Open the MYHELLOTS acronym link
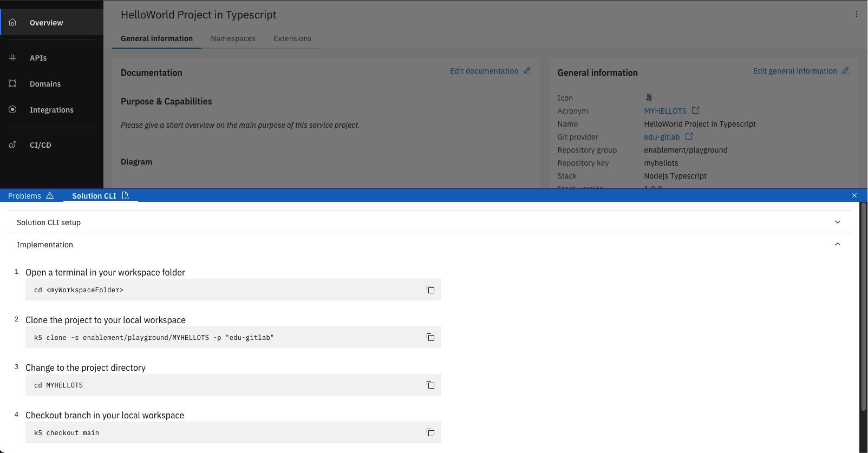The width and height of the screenshot is (868, 453). [x=665, y=111]
